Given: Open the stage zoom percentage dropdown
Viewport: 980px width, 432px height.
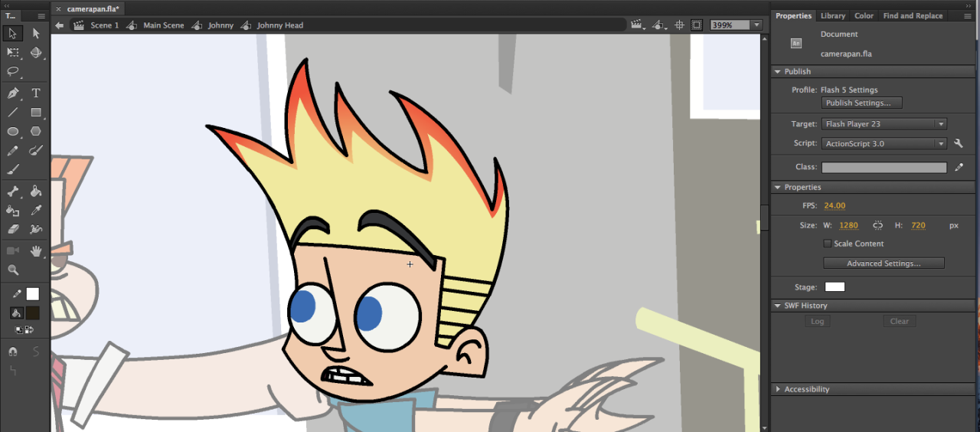Looking at the screenshot, I should click(756, 25).
